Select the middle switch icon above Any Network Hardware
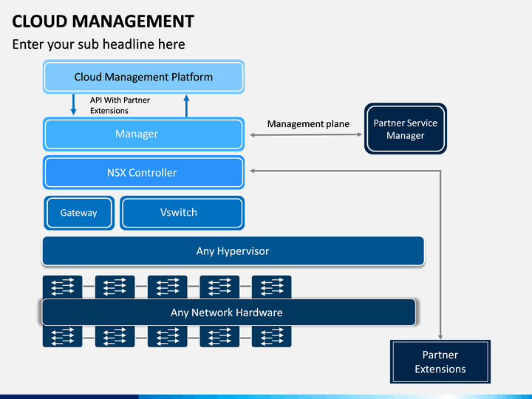 [167, 287]
